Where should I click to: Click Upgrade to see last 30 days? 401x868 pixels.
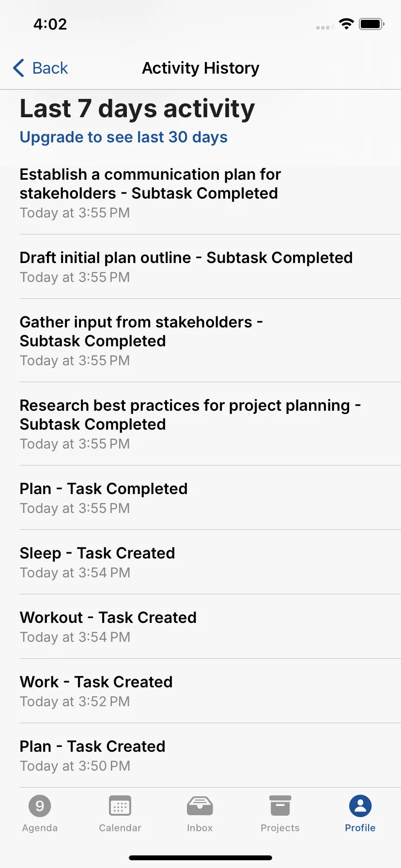(123, 137)
